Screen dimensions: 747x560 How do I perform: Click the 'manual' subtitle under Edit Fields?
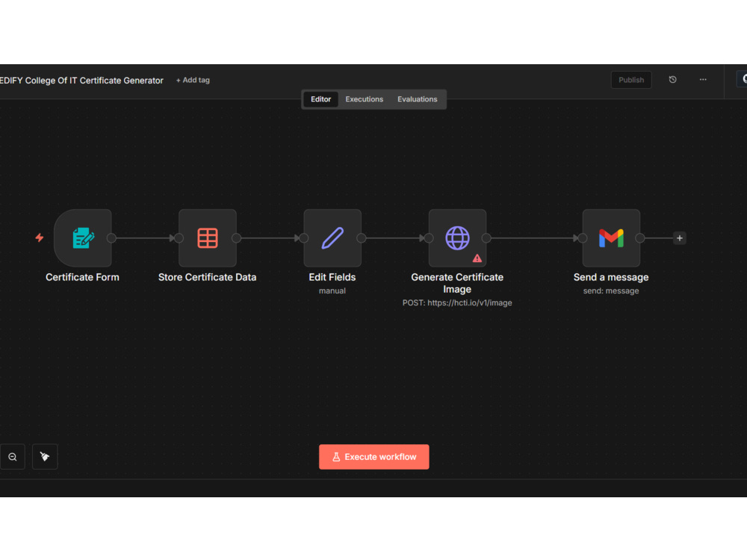[332, 290]
